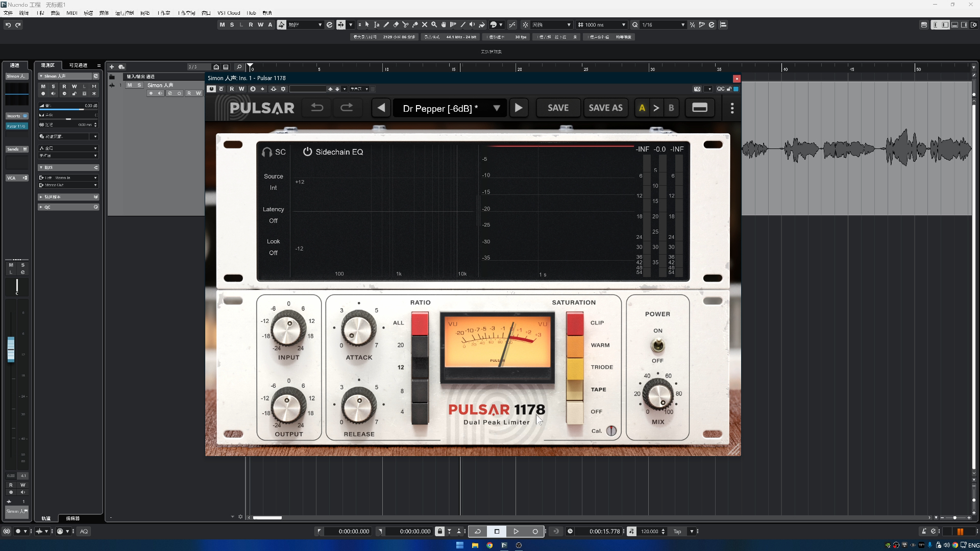Mute Simon 人声 track in track list
The height and width of the screenshot is (551, 980).
[x=130, y=85]
